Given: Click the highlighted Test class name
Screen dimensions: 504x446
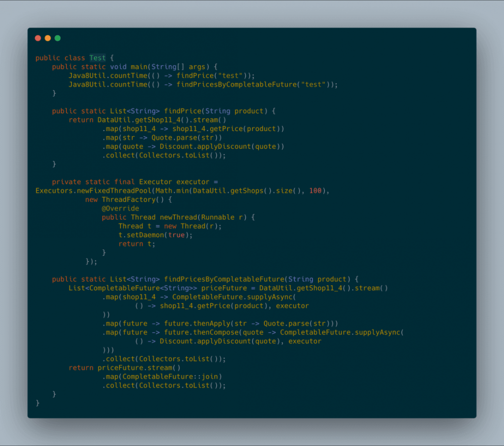Looking at the screenshot, I should click(97, 57).
